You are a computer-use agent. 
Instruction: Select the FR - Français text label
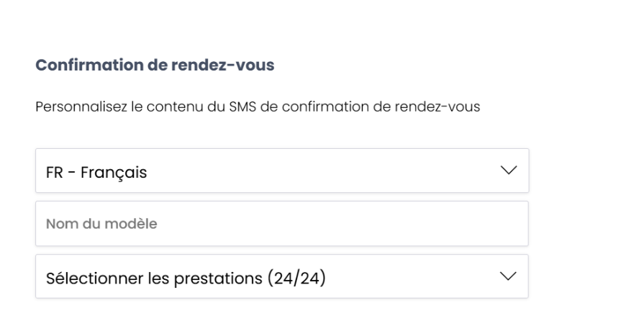tap(96, 173)
